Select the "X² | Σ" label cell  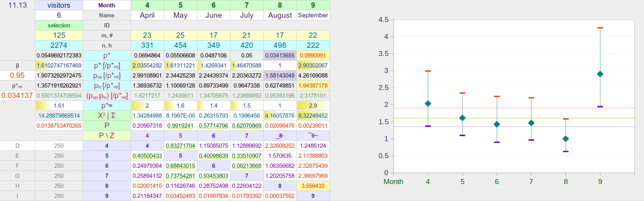coord(107,115)
